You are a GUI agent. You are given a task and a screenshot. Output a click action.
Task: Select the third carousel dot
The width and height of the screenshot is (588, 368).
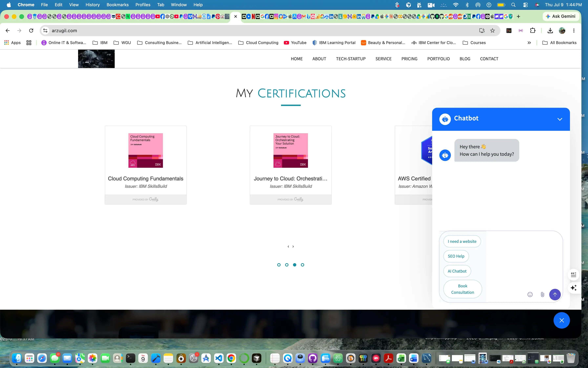click(x=294, y=265)
